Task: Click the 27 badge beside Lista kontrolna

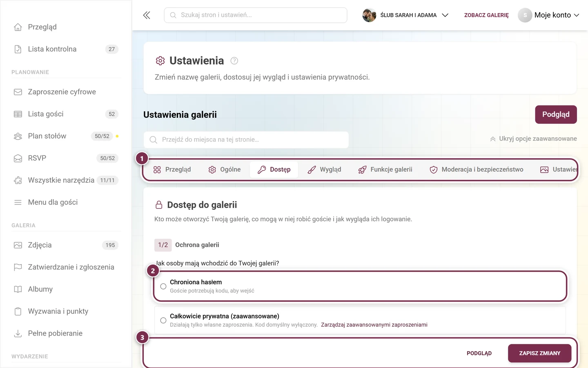Action: tap(111, 49)
